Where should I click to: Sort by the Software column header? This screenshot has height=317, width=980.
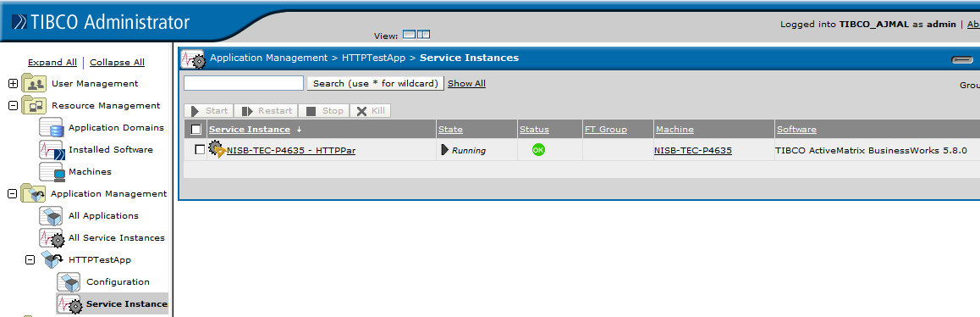coord(796,129)
